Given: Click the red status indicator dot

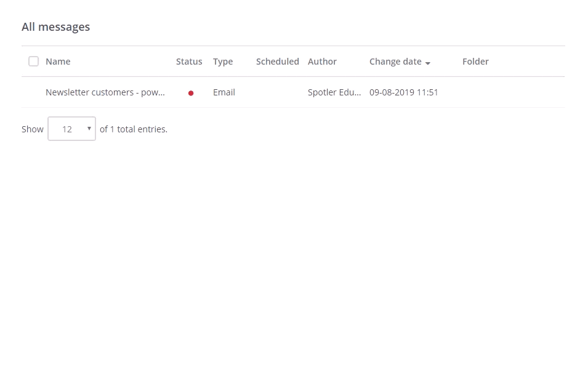Looking at the screenshot, I should (x=191, y=92).
